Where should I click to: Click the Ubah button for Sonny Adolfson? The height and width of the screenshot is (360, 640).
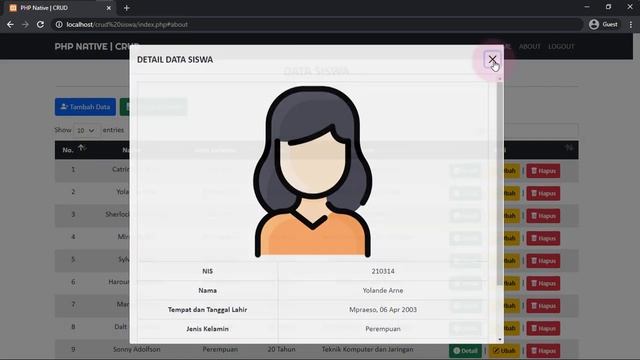pos(504,351)
